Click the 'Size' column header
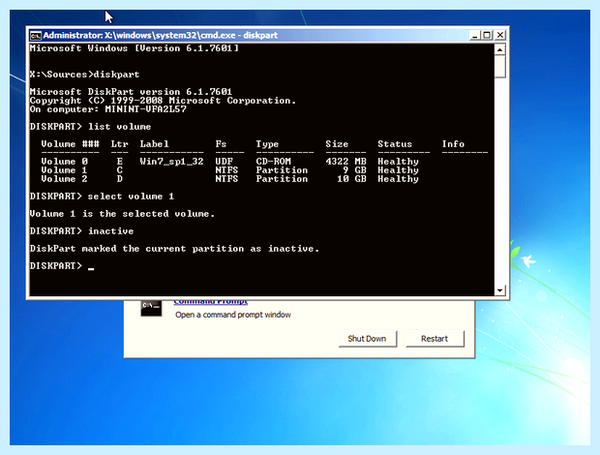The height and width of the screenshot is (455, 600). click(x=337, y=144)
